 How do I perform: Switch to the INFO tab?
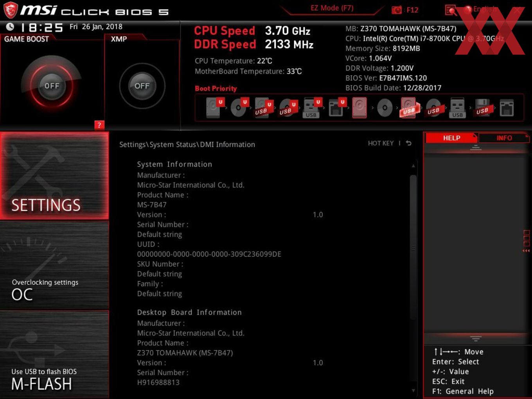(504, 138)
